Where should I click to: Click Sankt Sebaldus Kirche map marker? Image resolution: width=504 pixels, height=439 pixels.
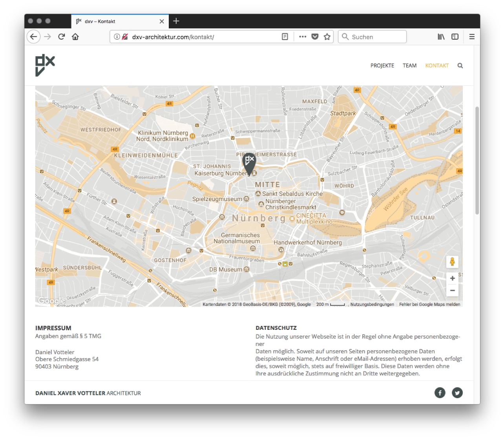pos(258,194)
